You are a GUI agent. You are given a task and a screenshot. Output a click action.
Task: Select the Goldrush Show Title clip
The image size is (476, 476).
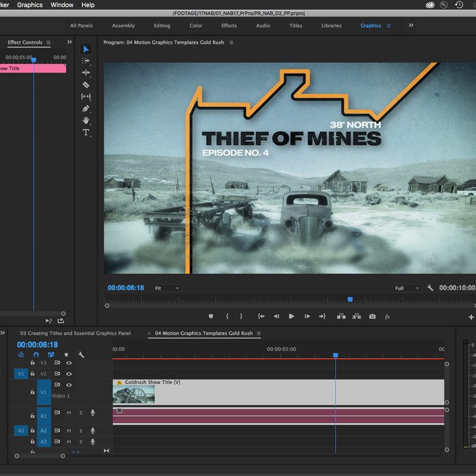coord(278,392)
